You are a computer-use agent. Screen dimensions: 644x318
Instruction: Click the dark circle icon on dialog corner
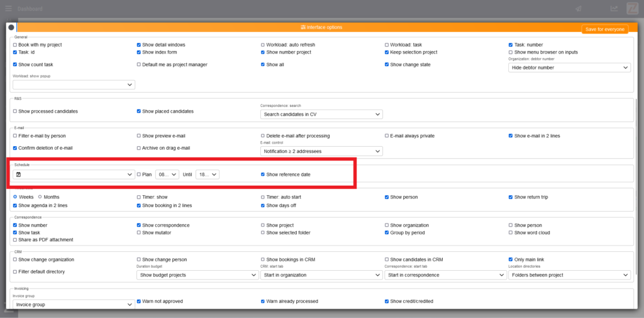[x=11, y=27]
